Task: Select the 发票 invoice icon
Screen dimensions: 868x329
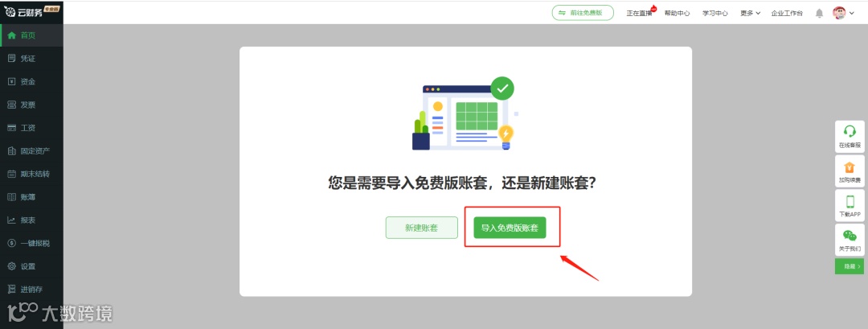Action: 11,105
